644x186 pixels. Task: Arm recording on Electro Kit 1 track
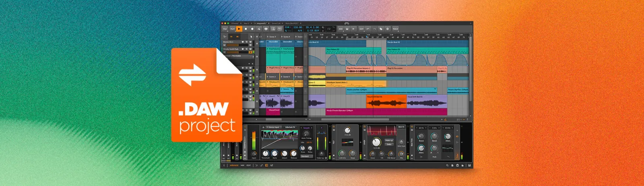[x=243, y=42]
